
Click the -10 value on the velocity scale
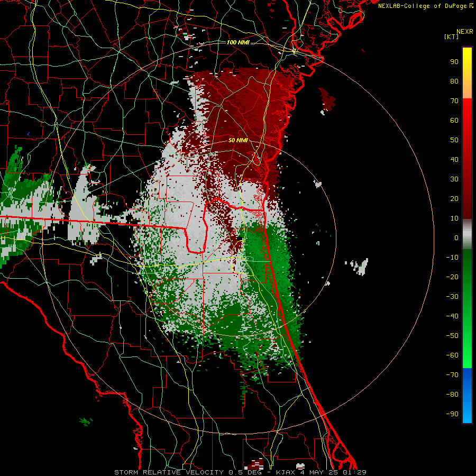452,258
